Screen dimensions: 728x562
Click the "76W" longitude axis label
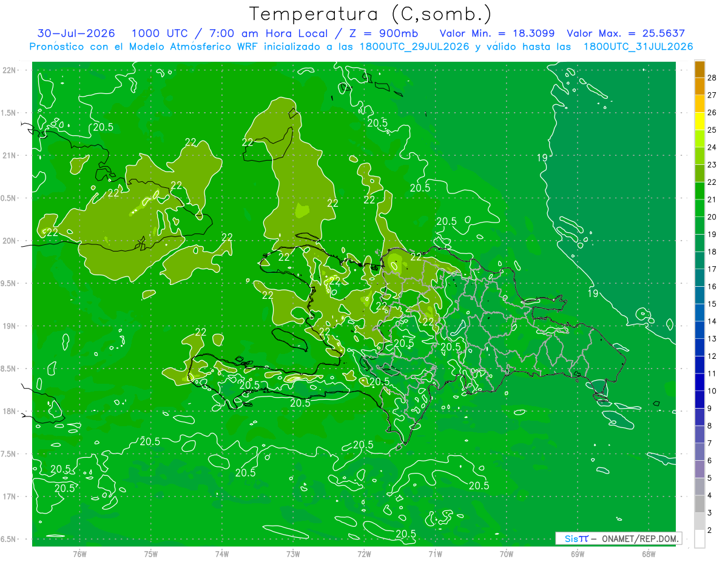[x=79, y=554]
